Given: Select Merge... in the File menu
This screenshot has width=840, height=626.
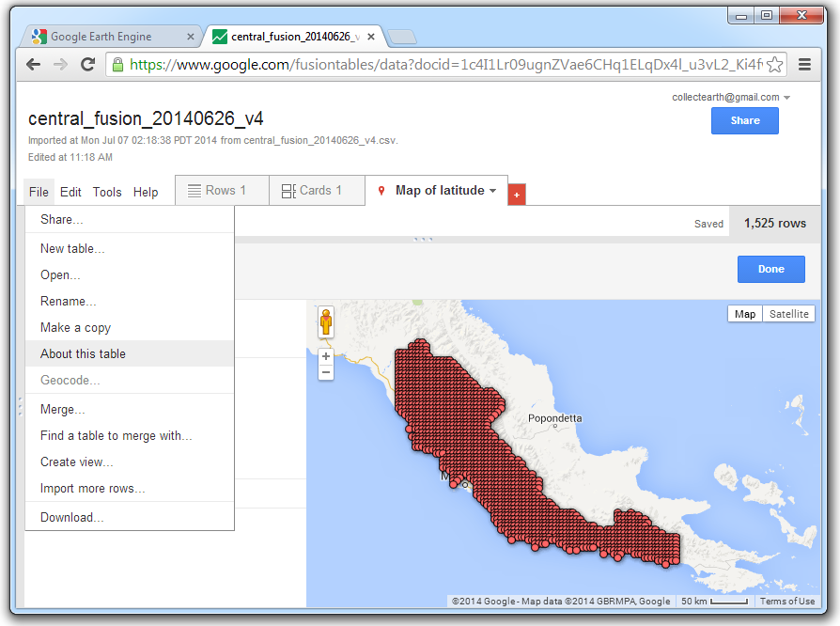Looking at the screenshot, I should click(130, 410).
